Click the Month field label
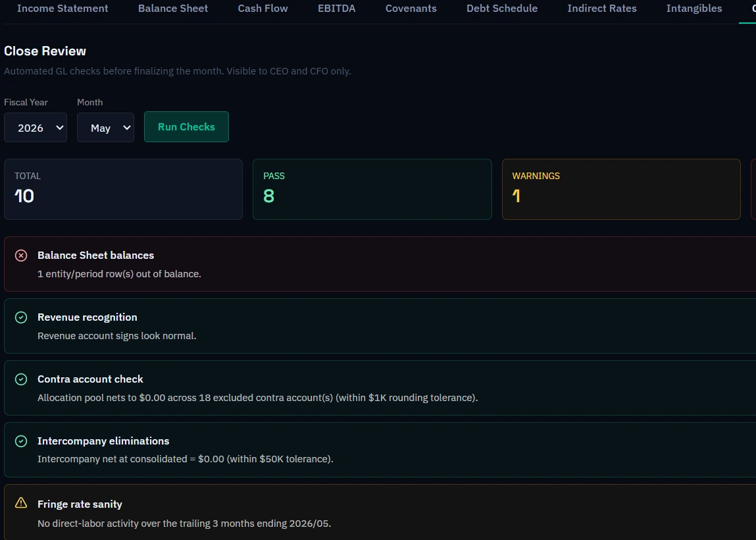 pos(89,102)
